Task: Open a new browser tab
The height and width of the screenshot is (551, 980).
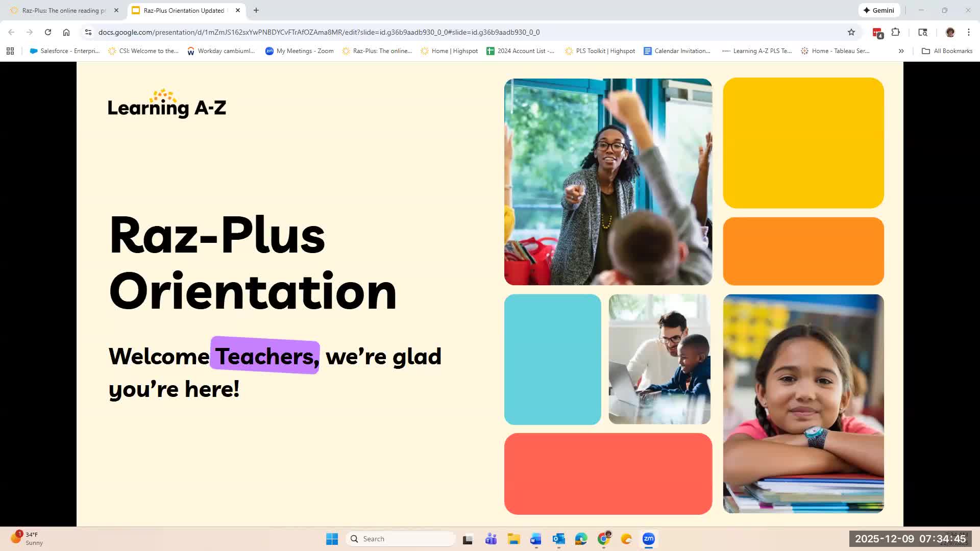Action: [256, 10]
